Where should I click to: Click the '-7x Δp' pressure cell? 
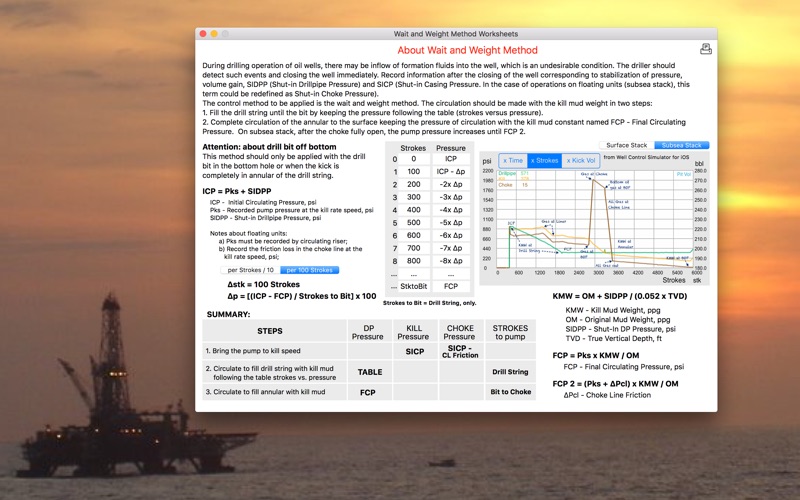(x=451, y=248)
